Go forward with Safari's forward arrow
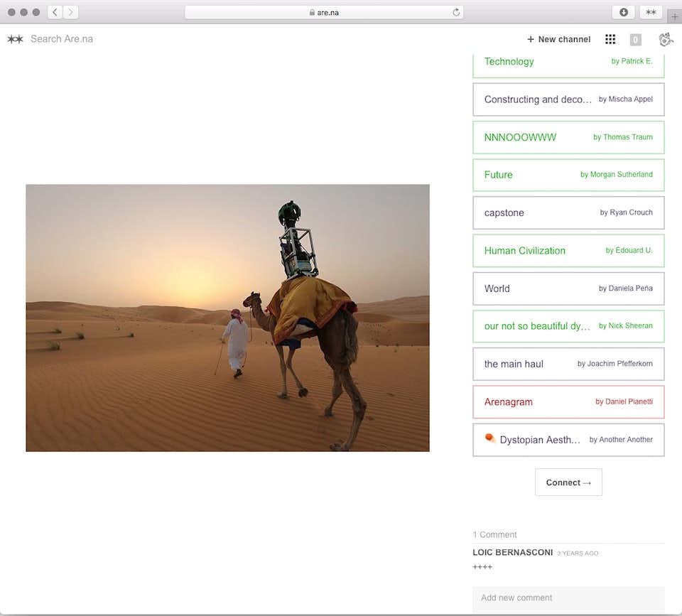Screen dimensions: 682x616 coord(70,12)
